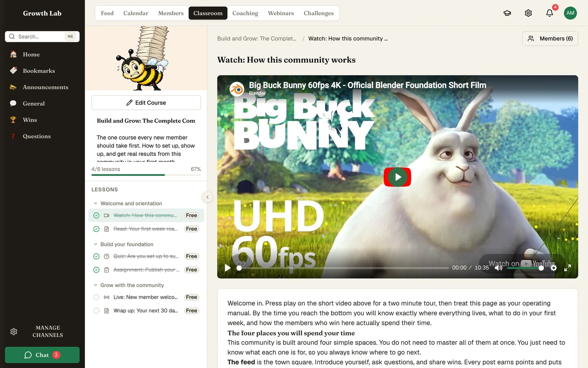This screenshot has width=588, height=368.
Task: Click the quiz icon on Quiz lesson
Action: pyautogui.click(x=107, y=256)
